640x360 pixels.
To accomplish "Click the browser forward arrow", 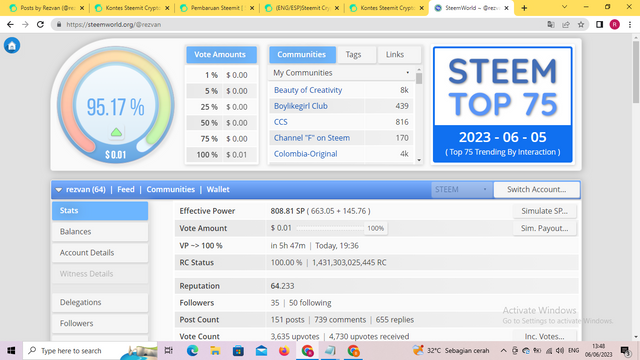I will (25, 24).
